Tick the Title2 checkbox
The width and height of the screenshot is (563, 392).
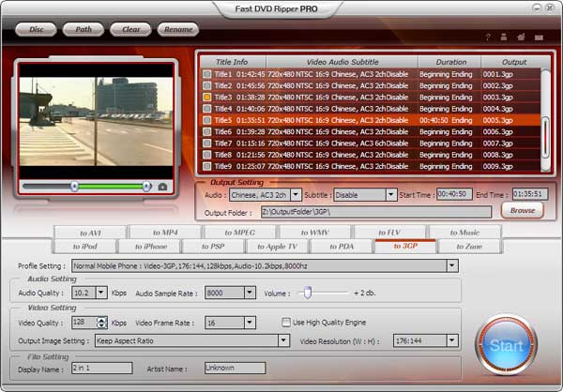206,85
